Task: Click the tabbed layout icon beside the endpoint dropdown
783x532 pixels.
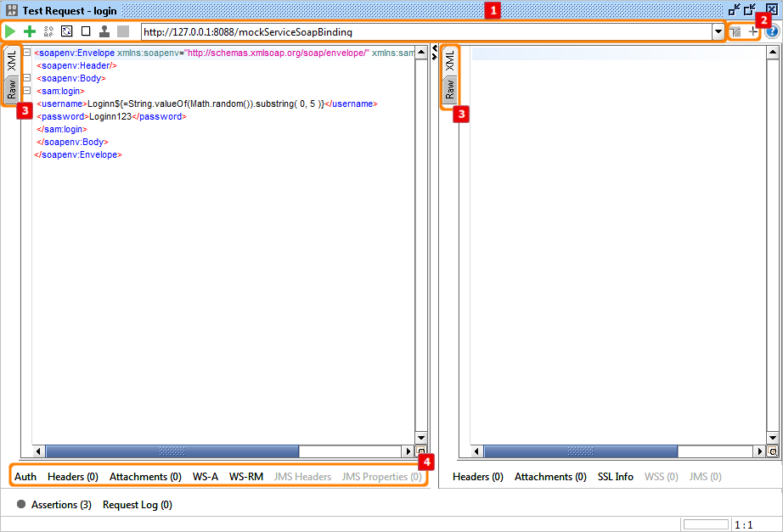Action: 735,32
